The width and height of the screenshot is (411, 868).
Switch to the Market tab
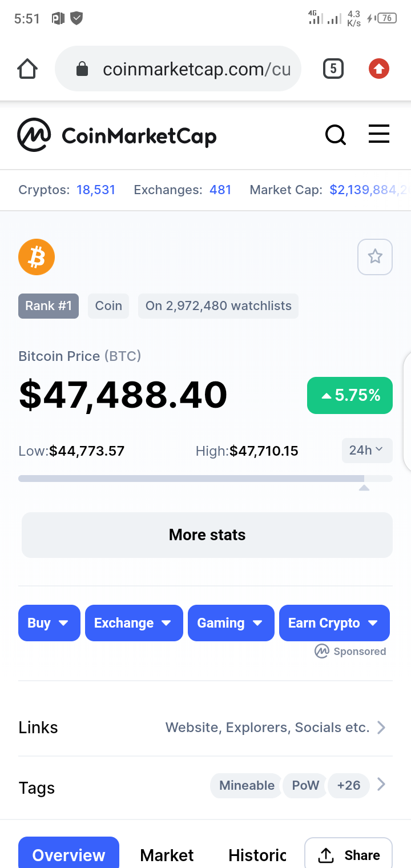pos(167,855)
